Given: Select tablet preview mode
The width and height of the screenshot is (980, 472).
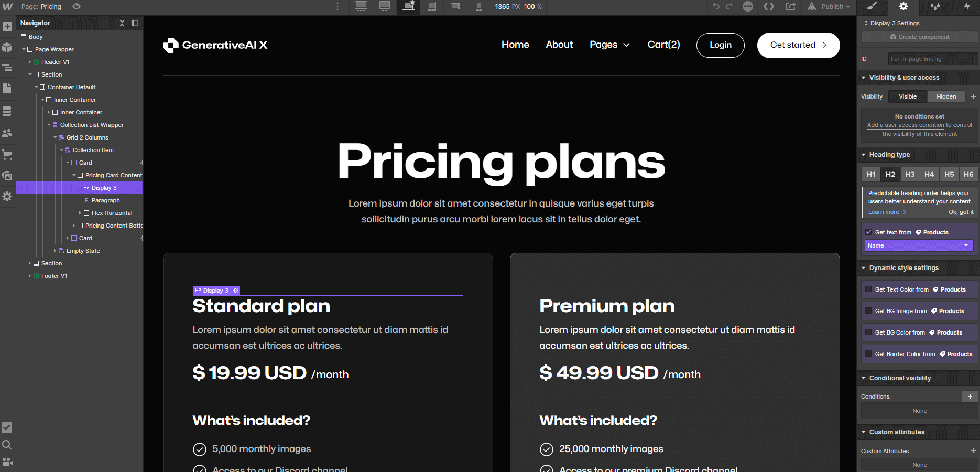Looking at the screenshot, I should (432, 7).
